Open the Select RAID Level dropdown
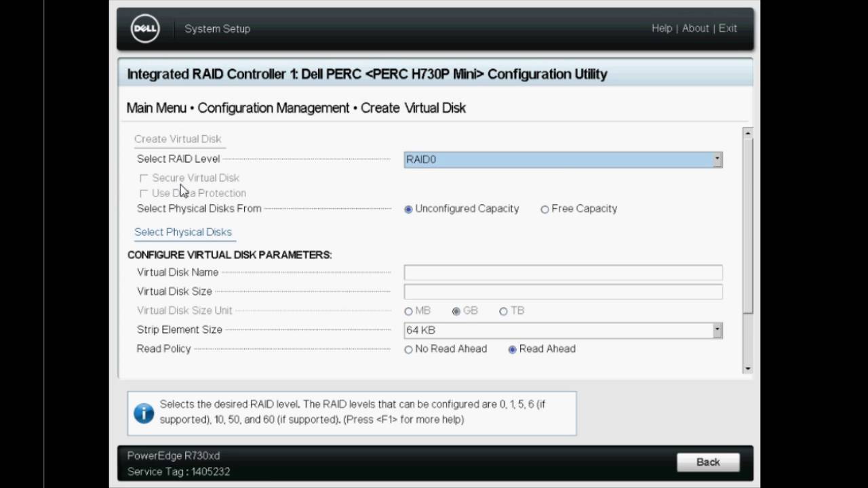The height and width of the screenshot is (488, 868). pos(563,159)
